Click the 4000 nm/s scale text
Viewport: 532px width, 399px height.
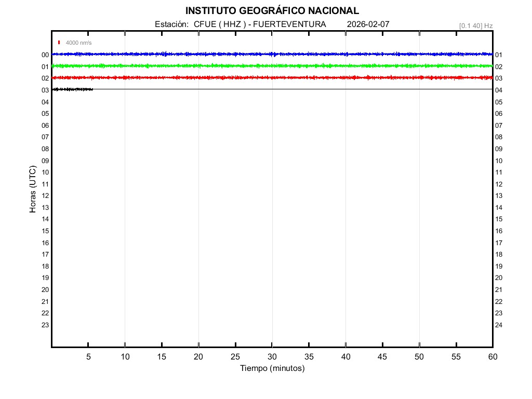coord(78,43)
